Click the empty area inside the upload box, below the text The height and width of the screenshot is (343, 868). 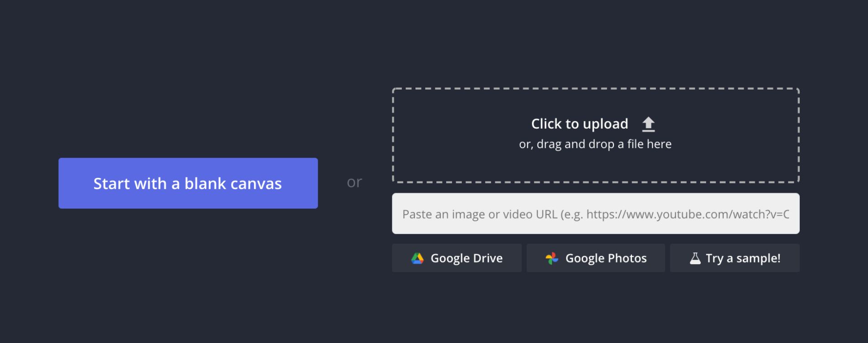(x=595, y=167)
